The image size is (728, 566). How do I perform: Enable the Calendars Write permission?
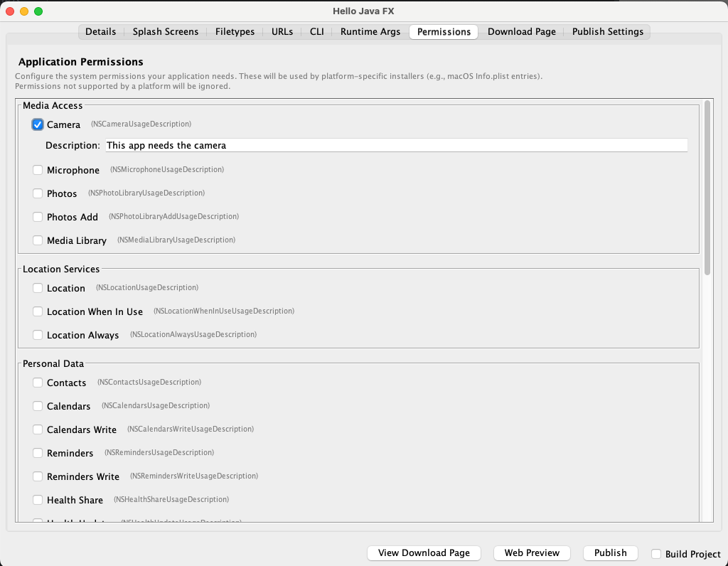(38, 429)
